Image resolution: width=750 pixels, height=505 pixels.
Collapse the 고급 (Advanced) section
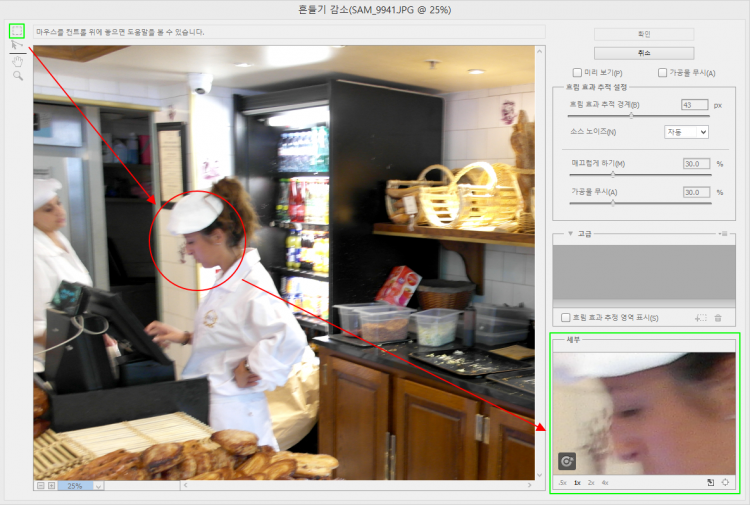(569, 233)
